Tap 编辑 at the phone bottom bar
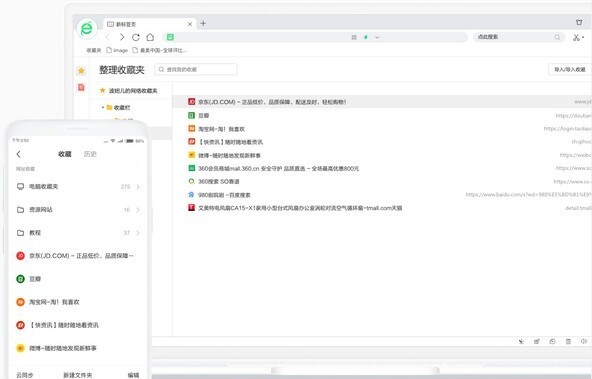Screen dimensions: 592x379 tap(133, 375)
